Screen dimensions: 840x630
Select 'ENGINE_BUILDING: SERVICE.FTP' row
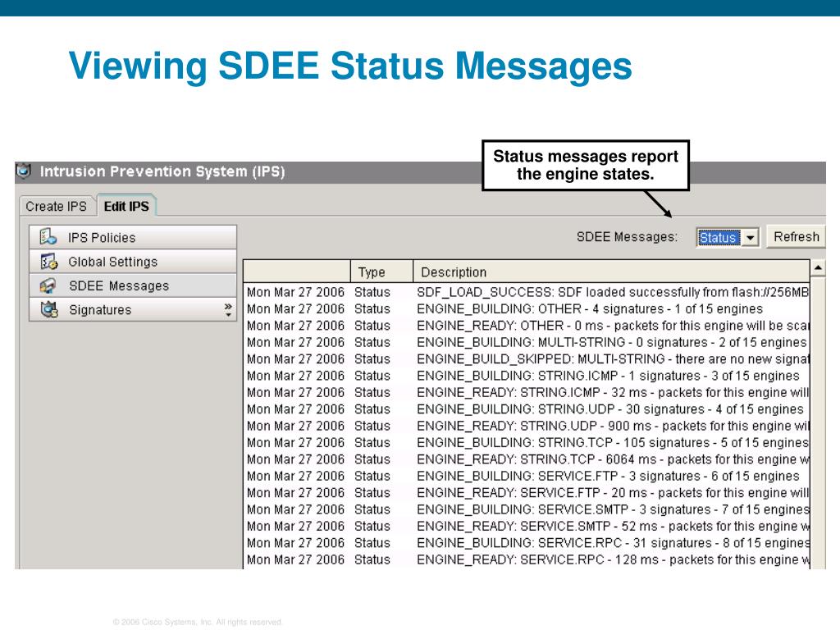(527, 476)
